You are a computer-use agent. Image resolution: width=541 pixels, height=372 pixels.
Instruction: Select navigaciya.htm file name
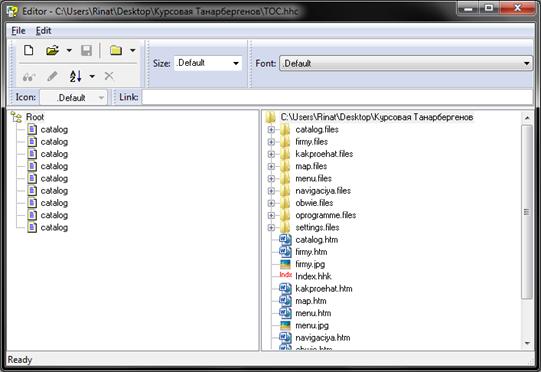pyautogui.click(x=323, y=338)
